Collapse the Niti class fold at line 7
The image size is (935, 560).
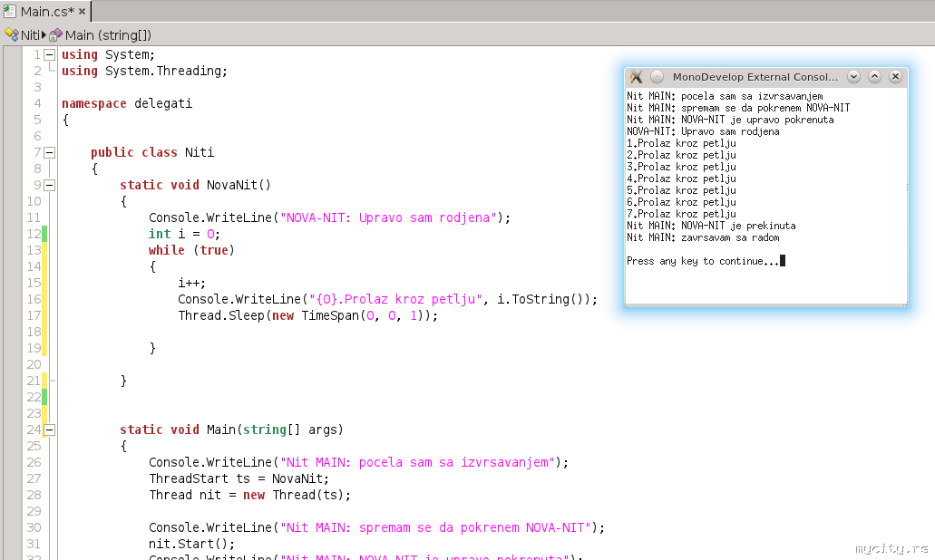click(49, 152)
